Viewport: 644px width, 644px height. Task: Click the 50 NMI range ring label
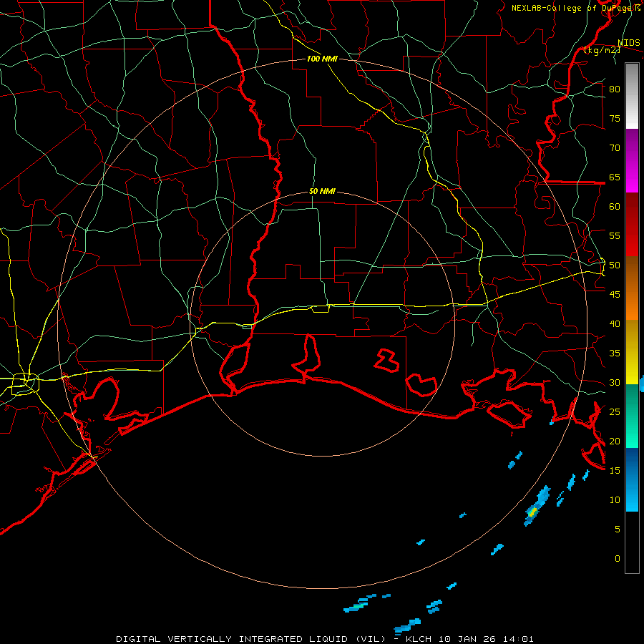point(322,191)
